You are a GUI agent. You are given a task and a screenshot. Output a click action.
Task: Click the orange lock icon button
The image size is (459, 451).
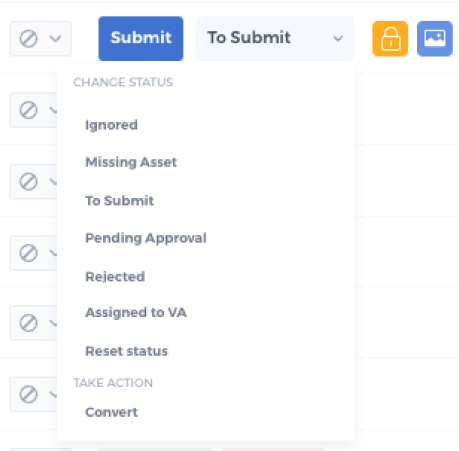(x=390, y=39)
